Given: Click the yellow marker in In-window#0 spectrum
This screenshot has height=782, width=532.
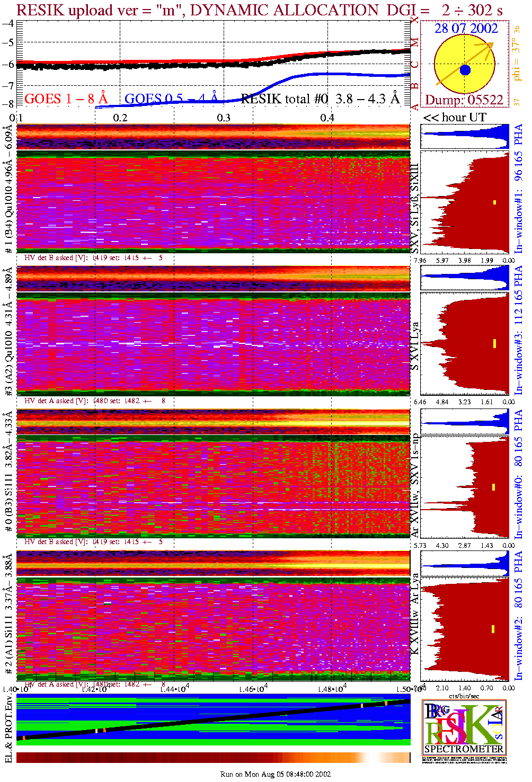Looking at the screenshot, I should click(x=494, y=487).
